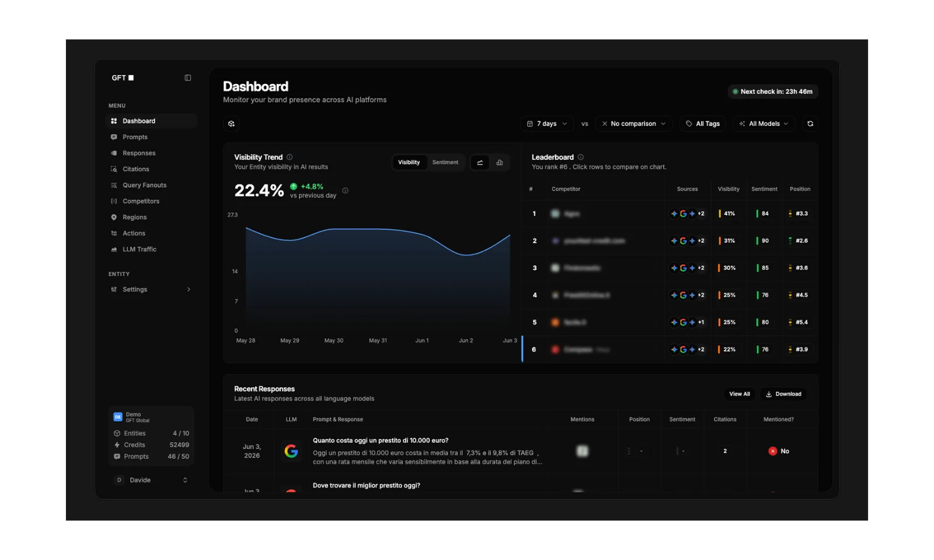Switch chart to line view icon

pyautogui.click(x=480, y=163)
